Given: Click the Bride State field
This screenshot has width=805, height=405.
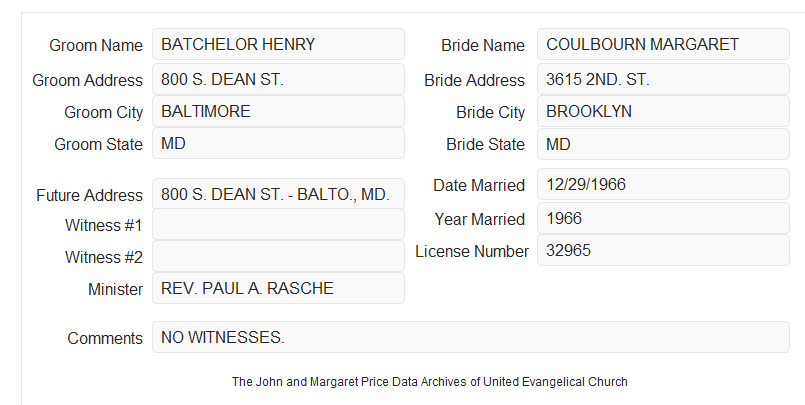Looking at the screenshot, I should pos(663,144).
